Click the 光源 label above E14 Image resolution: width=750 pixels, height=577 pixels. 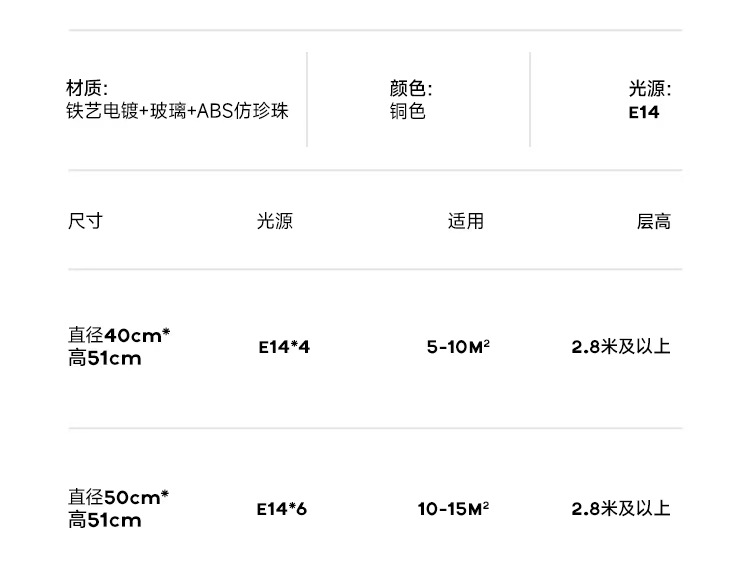coord(650,89)
